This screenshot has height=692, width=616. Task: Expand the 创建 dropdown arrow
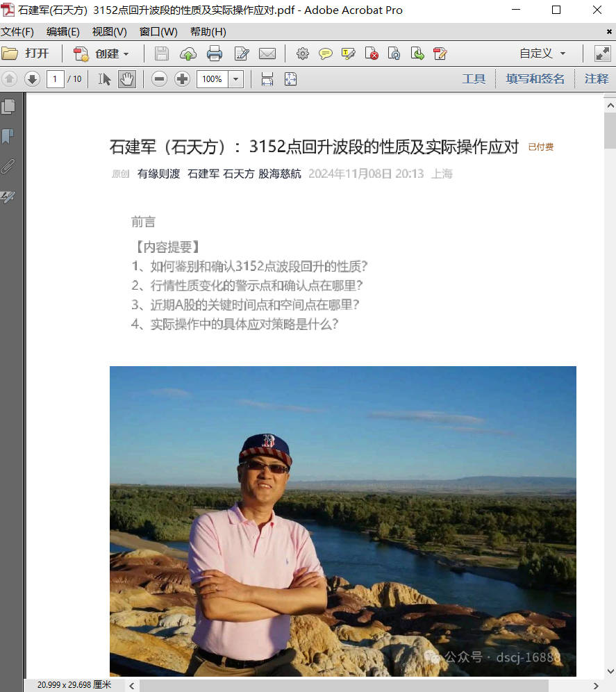coord(126,53)
